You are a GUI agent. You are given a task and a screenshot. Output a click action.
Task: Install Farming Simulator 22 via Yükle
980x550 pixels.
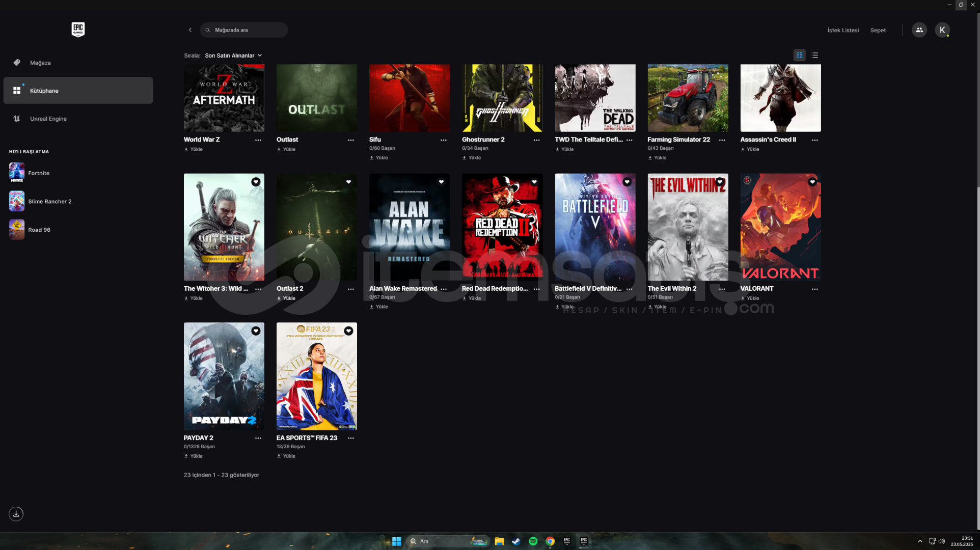(x=657, y=158)
